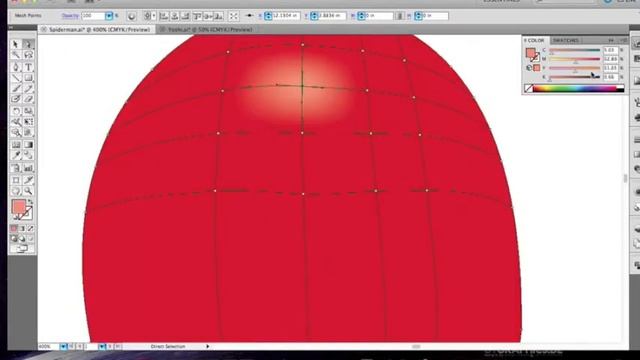Viewport: 640px width, 360px height.
Task: Select the Paintbrush tool
Action: click(16, 88)
